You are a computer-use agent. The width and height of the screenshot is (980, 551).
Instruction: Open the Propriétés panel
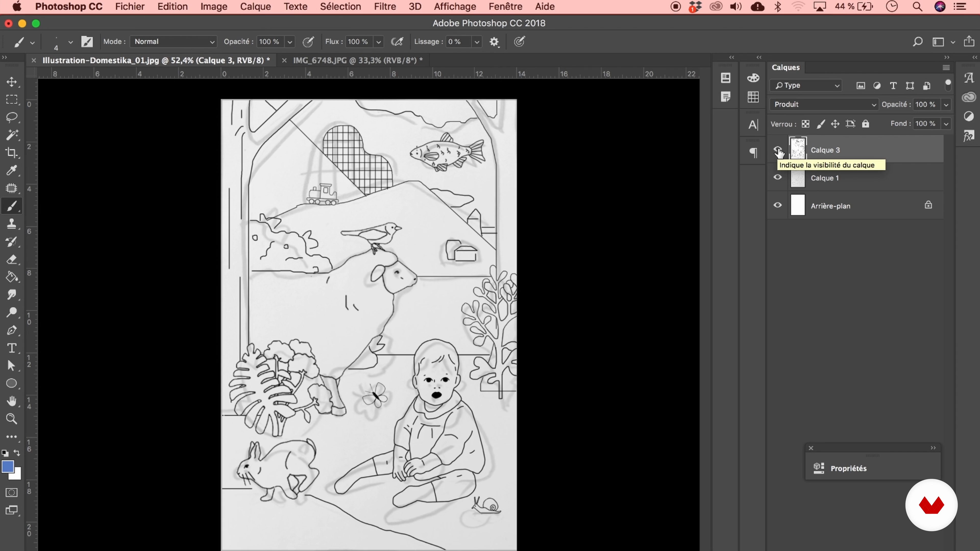pyautogui.click(x=848, y=468)
